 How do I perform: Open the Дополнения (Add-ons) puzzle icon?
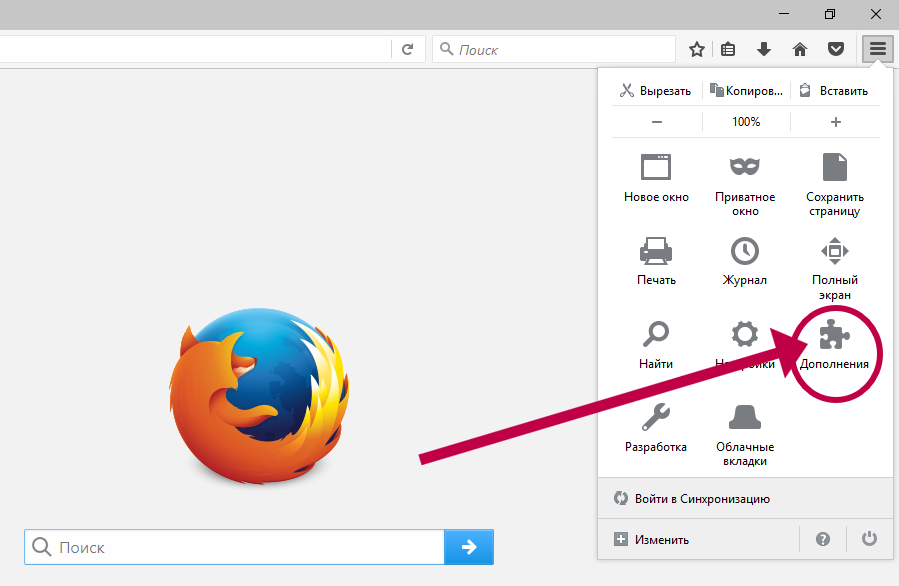(834, 336)
